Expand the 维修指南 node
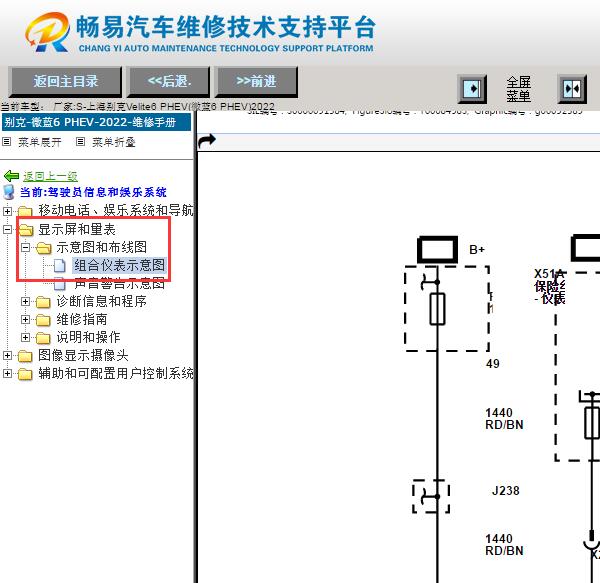 pyautogui.click(x=25, y=319)
